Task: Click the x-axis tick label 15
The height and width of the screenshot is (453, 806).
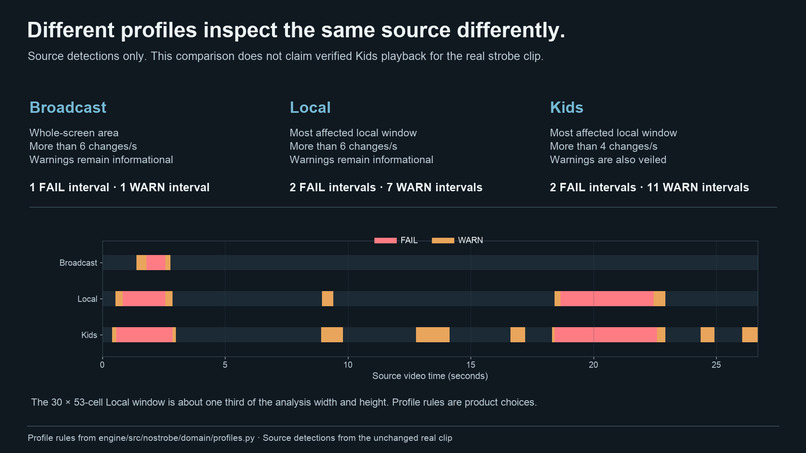Action: (471, 365)
